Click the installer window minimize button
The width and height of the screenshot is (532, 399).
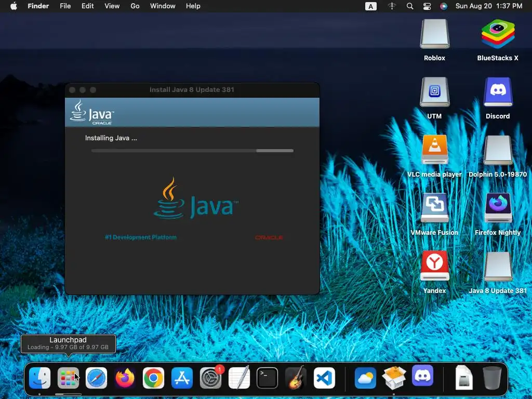(83, 89)
